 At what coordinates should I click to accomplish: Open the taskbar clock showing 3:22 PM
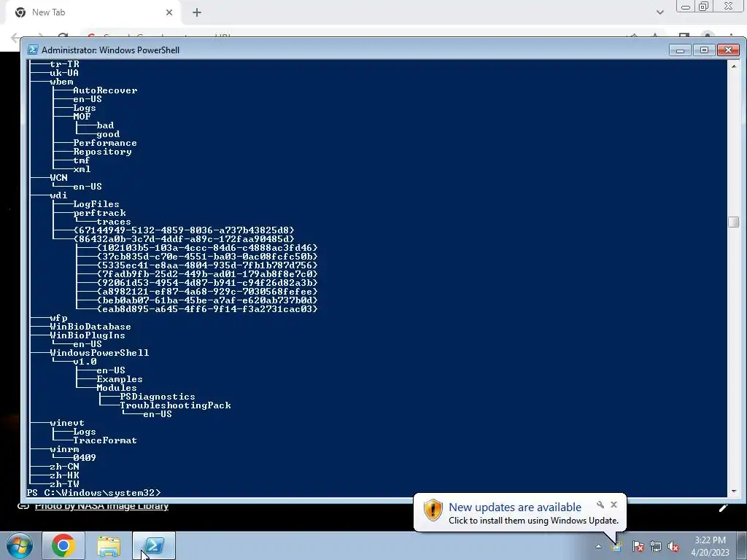(710, 546)
